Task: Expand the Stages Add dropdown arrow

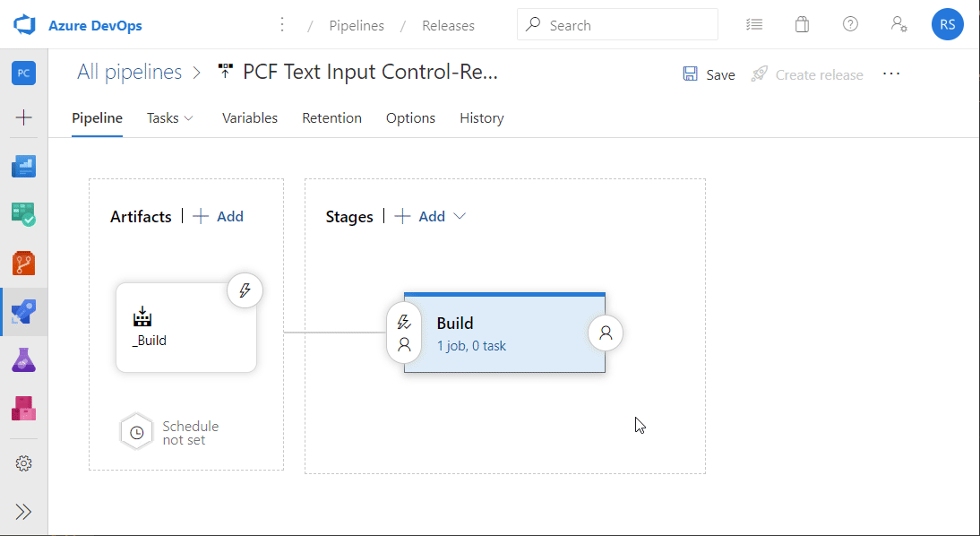Action: [460, 216]
